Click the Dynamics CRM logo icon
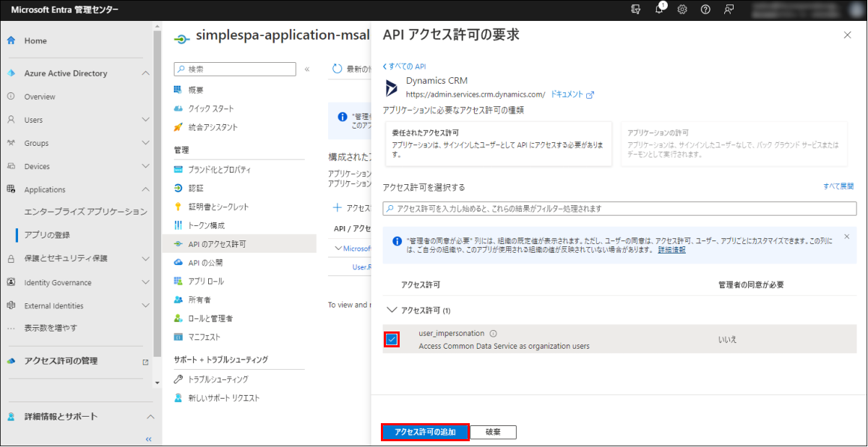The width and height of the screenshot is (868, 447). point(391,88)
